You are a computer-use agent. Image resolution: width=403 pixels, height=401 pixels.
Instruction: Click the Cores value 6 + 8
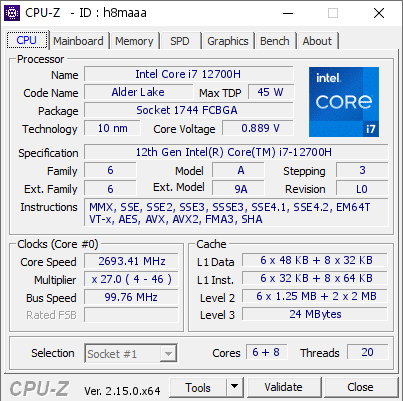click(x=266, y=352)
